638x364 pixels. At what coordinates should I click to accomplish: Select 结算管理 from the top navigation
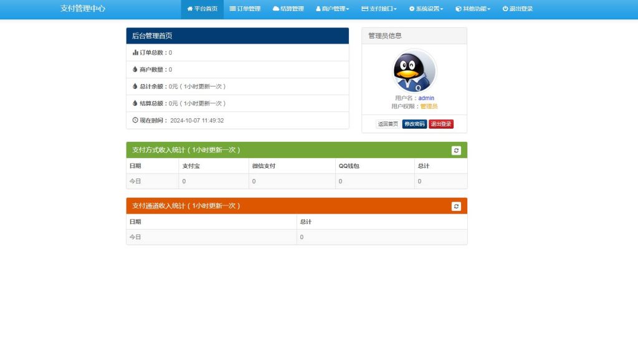(288, 9)
